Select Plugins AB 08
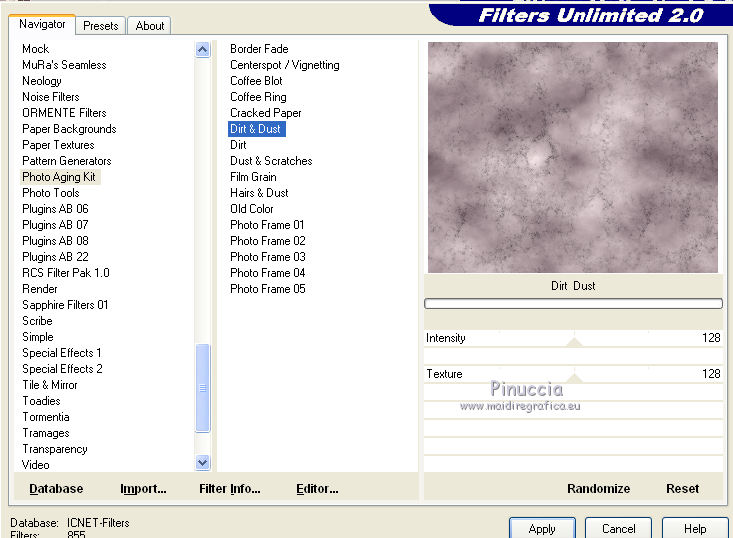This screenshot has width=733, height=538. (x=55, y=241)
